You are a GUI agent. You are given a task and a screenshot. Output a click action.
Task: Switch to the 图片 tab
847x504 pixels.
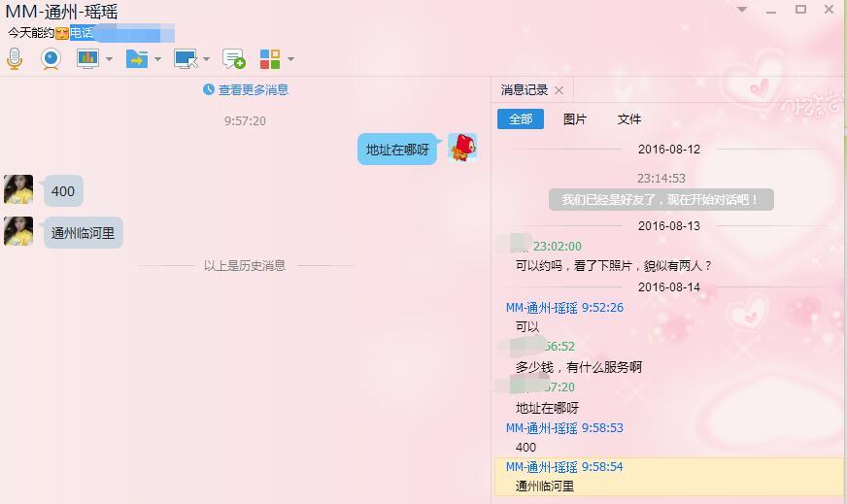575,118
